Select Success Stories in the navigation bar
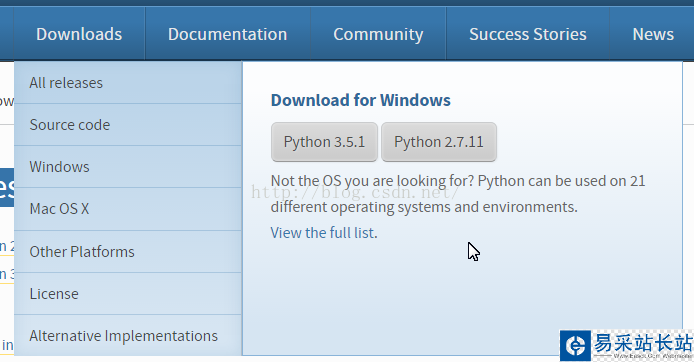Screen dimensions: 694x362 tap(528, 34)
